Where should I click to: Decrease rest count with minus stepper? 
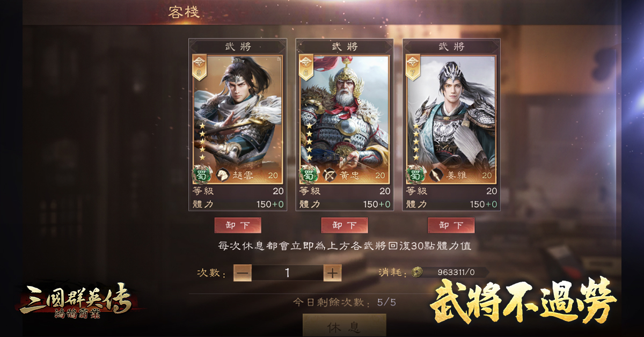pos(243,273)
